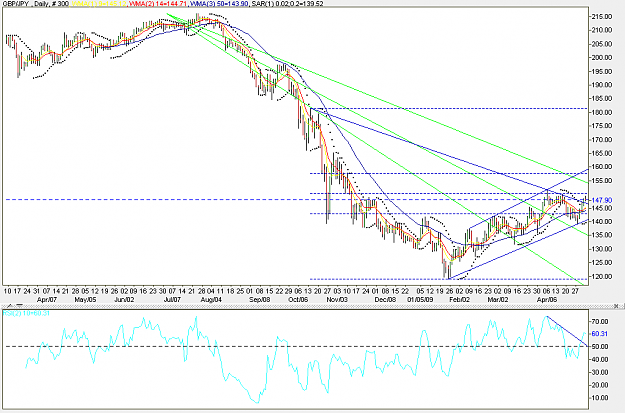
Task: Click the Nov/03 date label
Action: tap(337, 299)
